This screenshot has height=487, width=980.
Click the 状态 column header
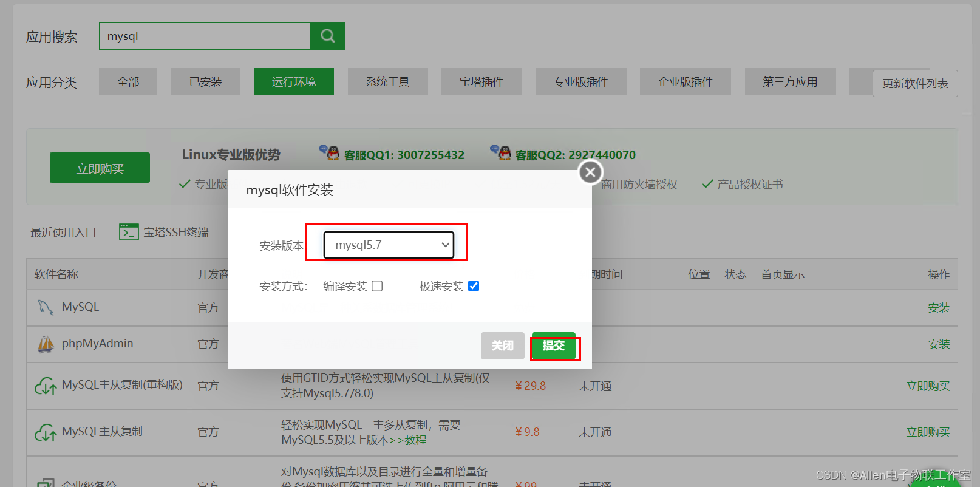click(x=735, y=274)
